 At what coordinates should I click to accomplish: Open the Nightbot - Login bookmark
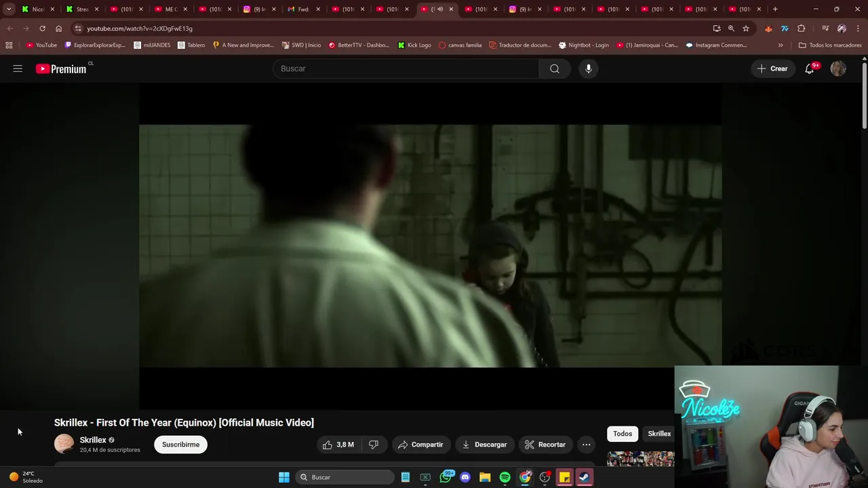(583, 45)
